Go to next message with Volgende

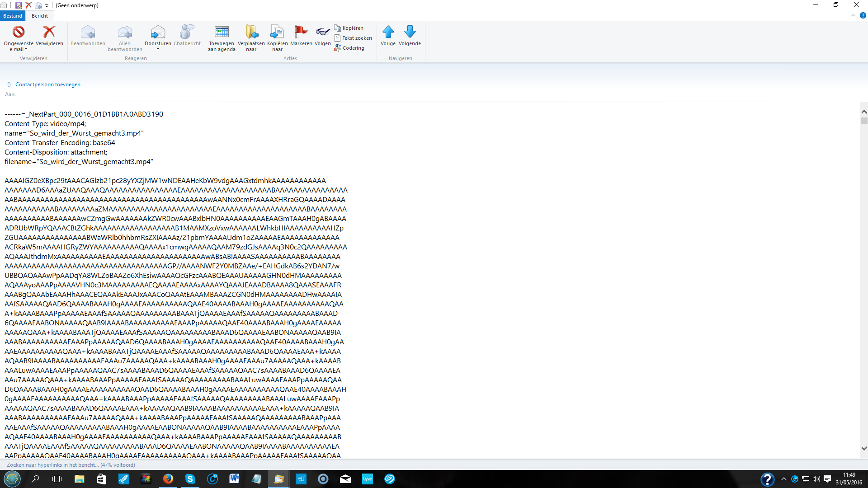click(410, 35)
